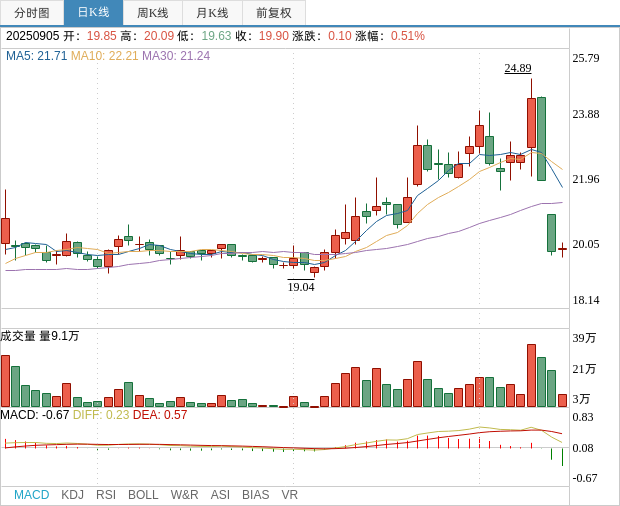Switch to the KDJ indicator
This screenshot has width=620, height=506.
coord(72,495)
